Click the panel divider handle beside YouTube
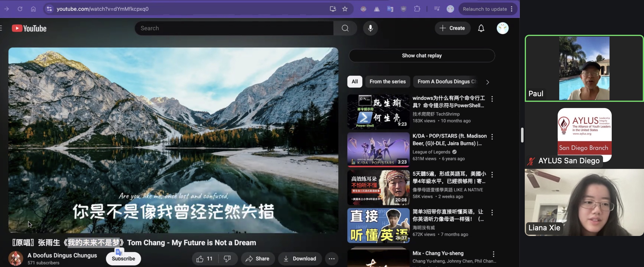This screenshot has width=644, height=267. (522, 135)
